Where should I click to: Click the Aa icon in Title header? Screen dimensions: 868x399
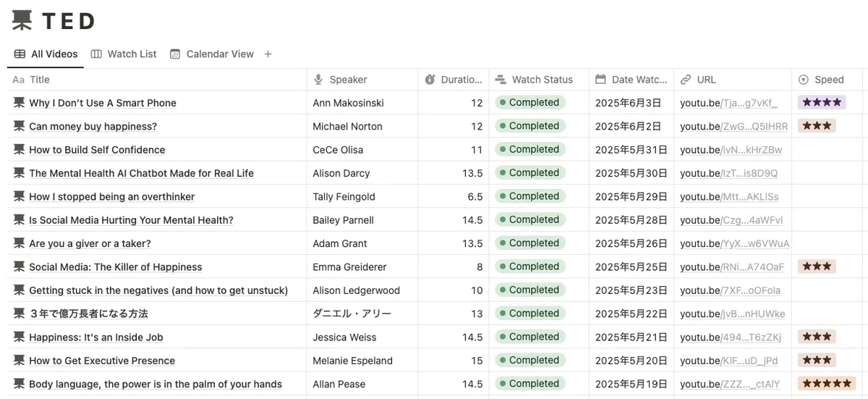point(19,80)
